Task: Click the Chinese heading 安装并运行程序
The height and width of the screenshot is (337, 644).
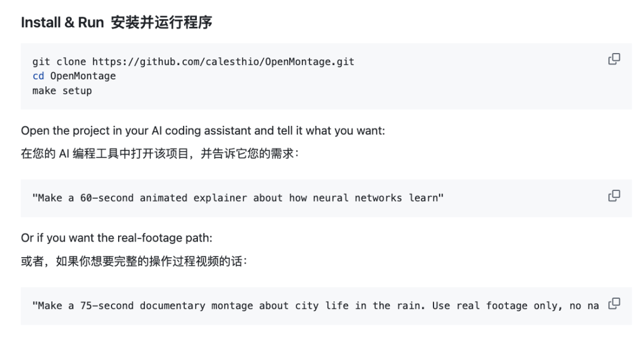Action: (x=162, y=22)
